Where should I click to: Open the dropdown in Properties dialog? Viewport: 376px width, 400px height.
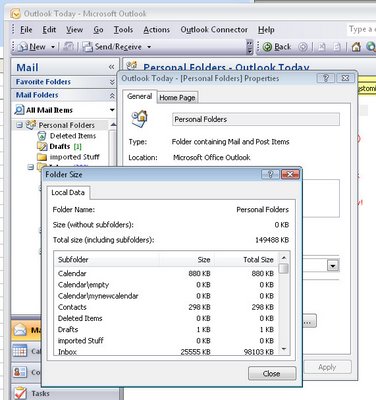333,266
